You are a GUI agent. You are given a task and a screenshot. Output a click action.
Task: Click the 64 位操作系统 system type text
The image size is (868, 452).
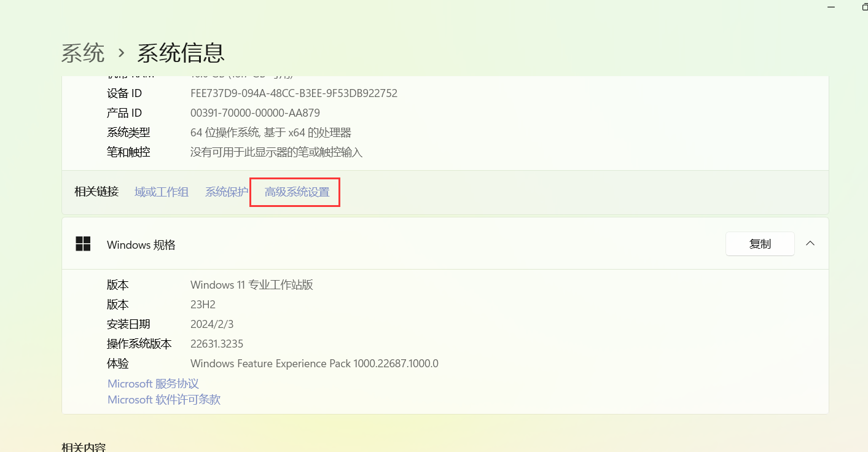(271, 133)
